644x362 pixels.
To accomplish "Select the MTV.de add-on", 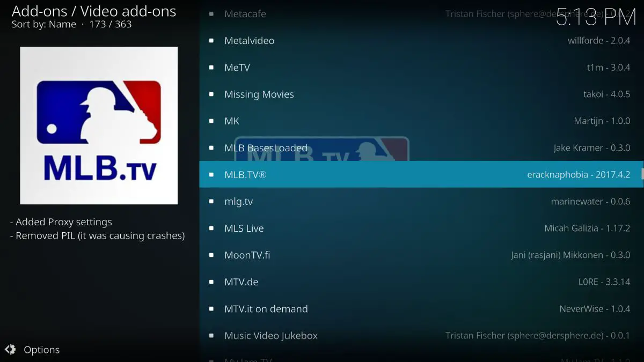I will (421, 282).
